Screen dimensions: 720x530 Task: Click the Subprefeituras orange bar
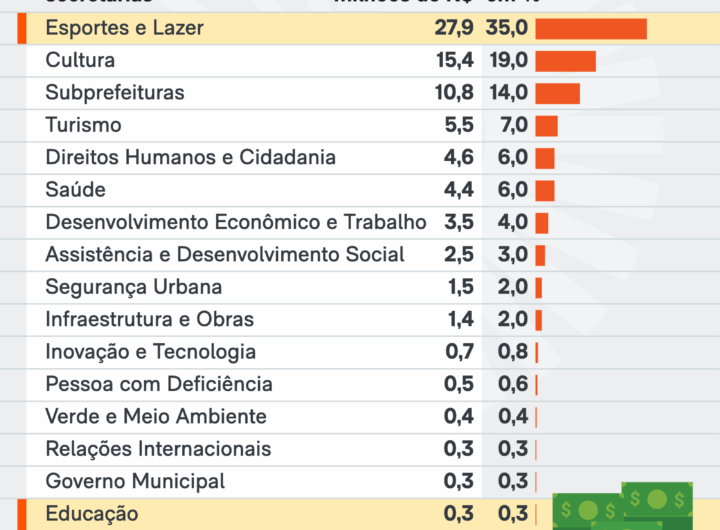point(558,93)
